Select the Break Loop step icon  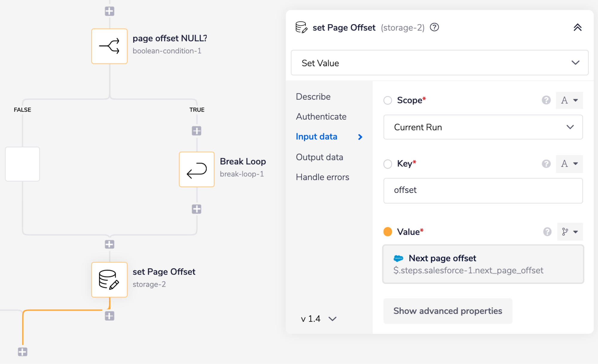(x=196, y=169)
